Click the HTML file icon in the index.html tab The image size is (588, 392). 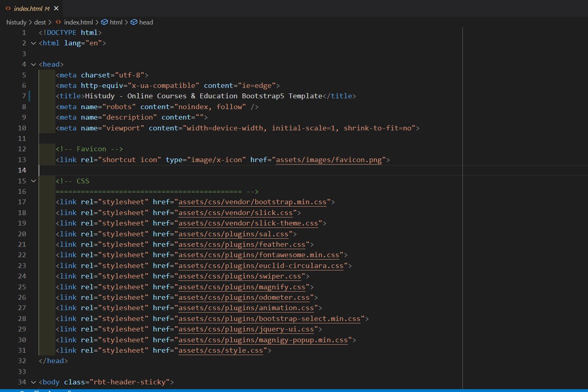(8, 8)
